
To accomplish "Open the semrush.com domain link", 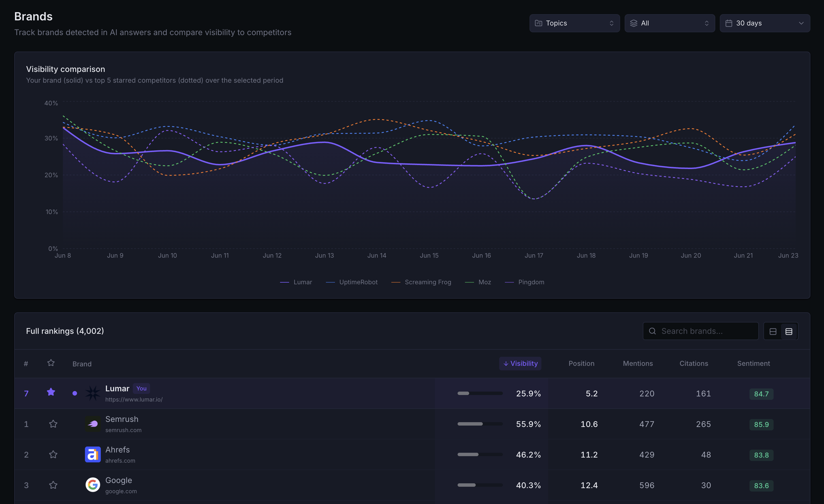I will (x=123, y=430).
